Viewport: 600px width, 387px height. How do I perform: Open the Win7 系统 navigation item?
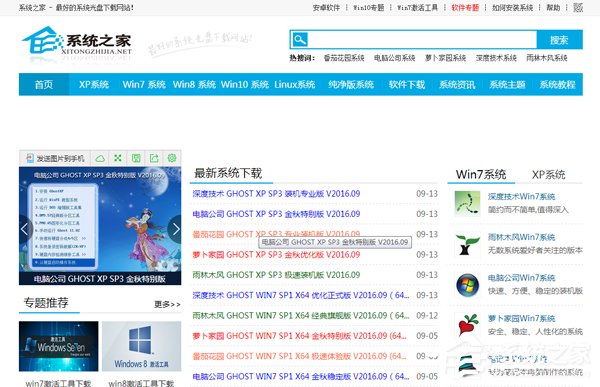pyautogui.click(x=144, y=84)
